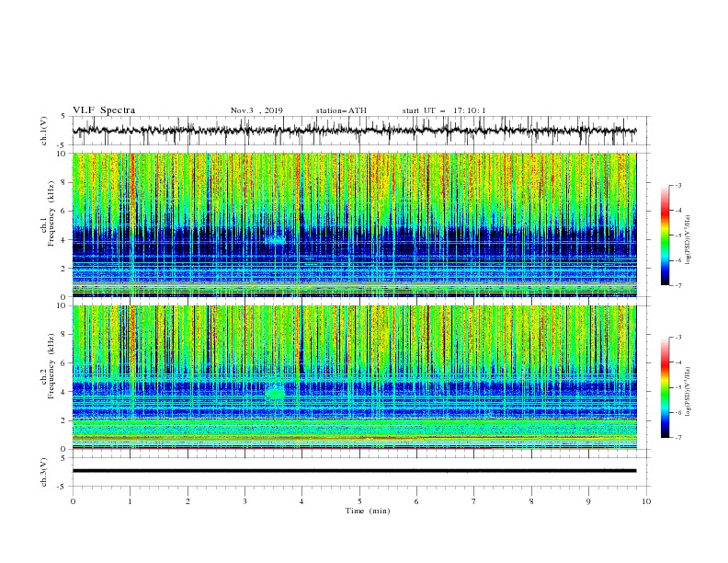This screenshot has height=563, width=728.
Task: Click the ch.2 spectrogram "2" kHz tick
Action: 64,420
